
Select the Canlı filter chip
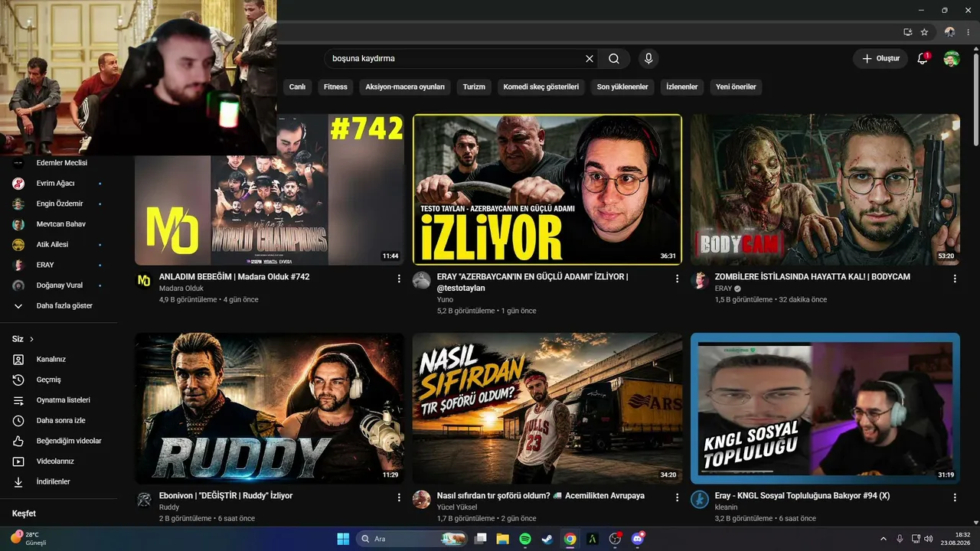[297, 87]
